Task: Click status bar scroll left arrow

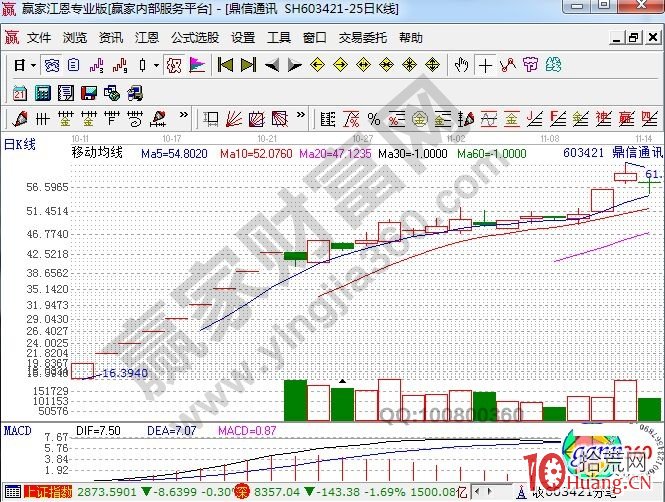Action: [477, 492]
